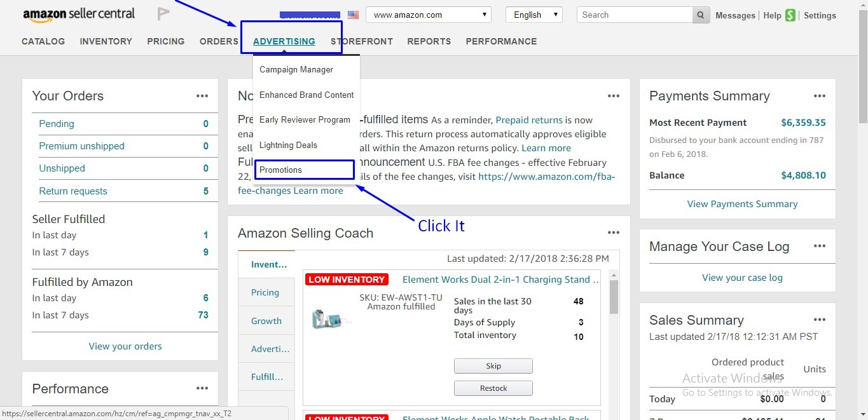Click the Fulfilled by Amazon 7 days count 73
The image size is (868, 420).
click(x=203, y=315)
